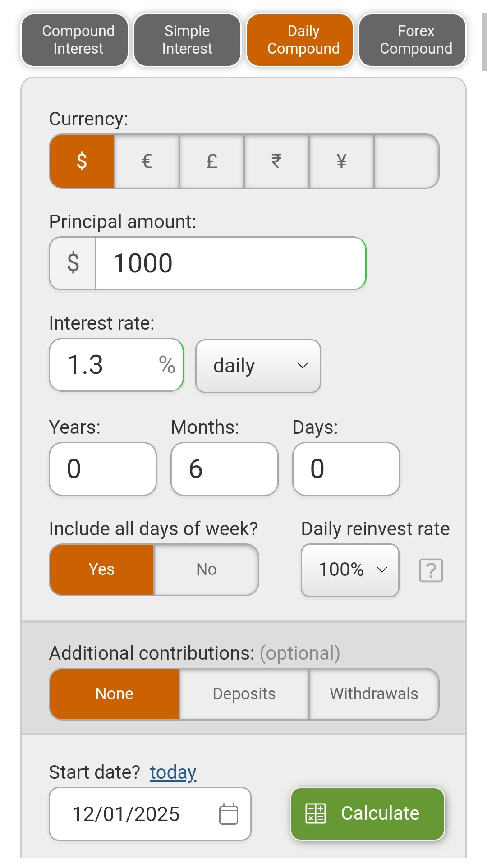This screenshot has width=487, height=868.
Task: Click the Months input field
Action: click(x=224, y=469)
